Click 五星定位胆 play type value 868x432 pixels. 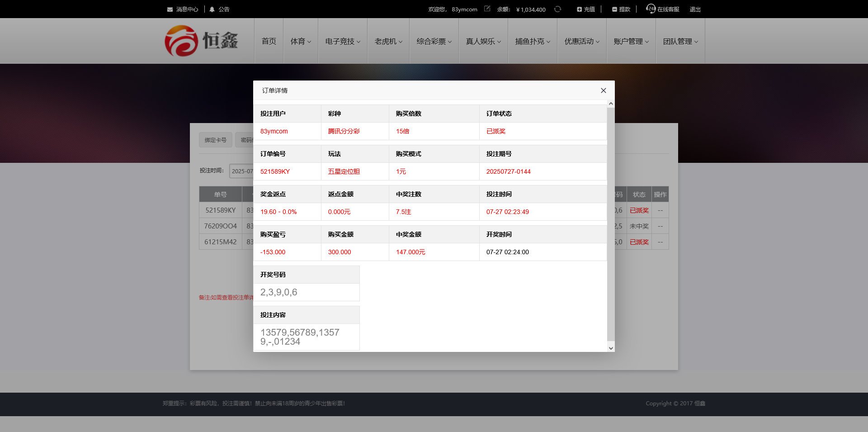coord(344,171)
